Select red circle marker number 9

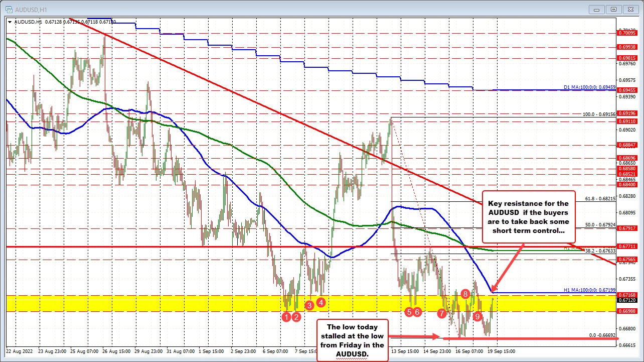pyautogui.click(x=477, y=316)
